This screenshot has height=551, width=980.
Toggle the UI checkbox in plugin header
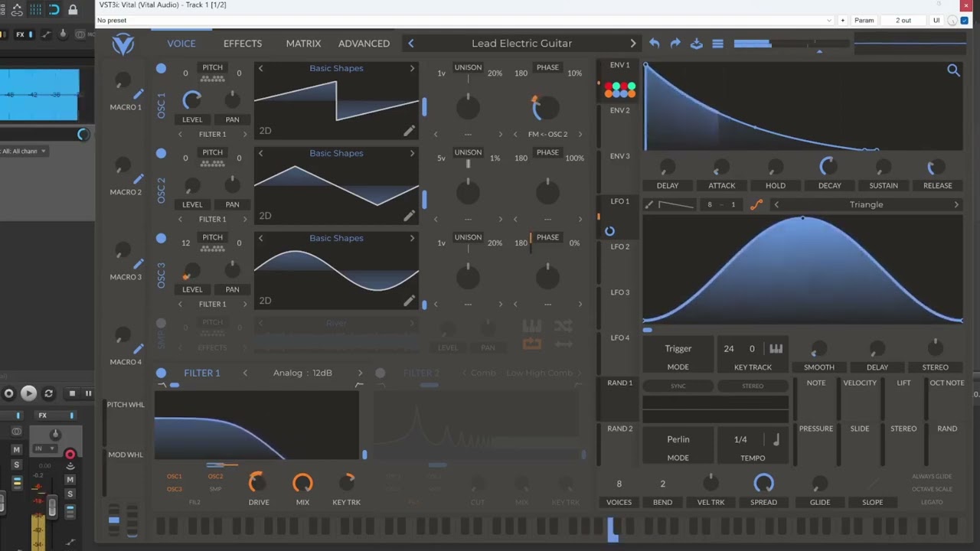(964, 21)
